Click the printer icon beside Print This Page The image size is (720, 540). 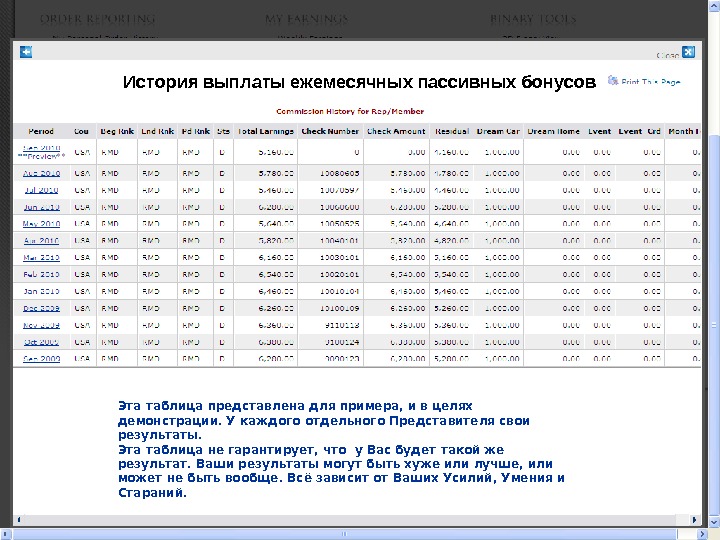[x=613, y=81]
